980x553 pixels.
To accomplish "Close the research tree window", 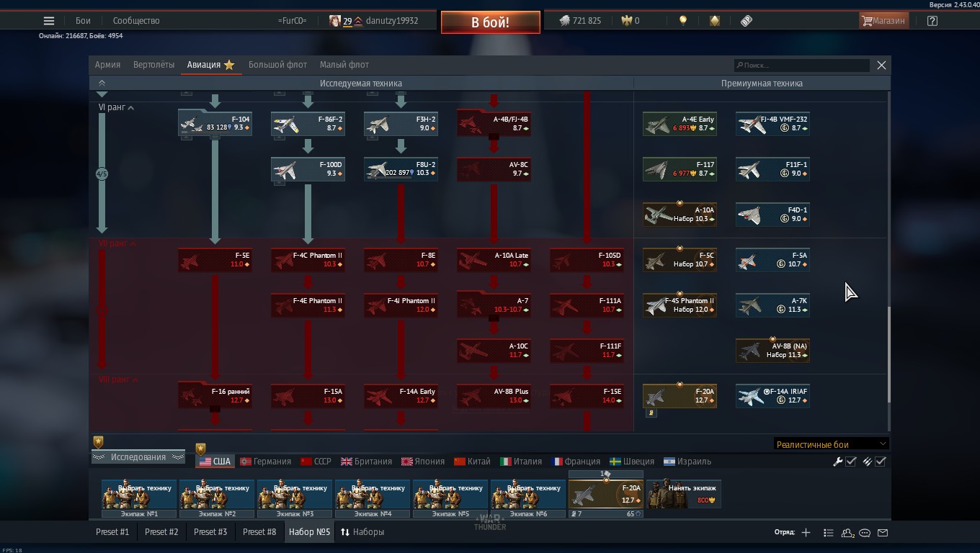I will pyautogui.click(x=881, y=66).
